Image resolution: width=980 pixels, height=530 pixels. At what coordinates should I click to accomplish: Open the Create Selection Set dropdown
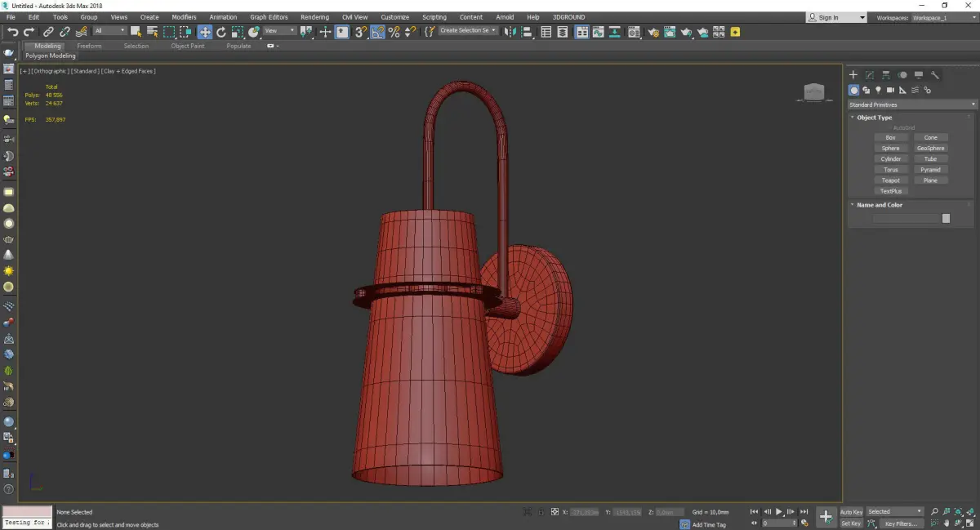coord(468,30)
